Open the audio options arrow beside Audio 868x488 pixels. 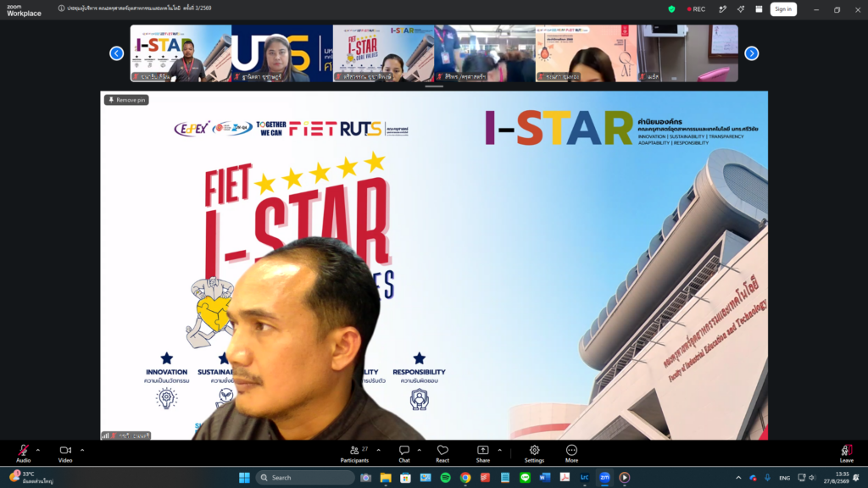click(x=38, y=451)
